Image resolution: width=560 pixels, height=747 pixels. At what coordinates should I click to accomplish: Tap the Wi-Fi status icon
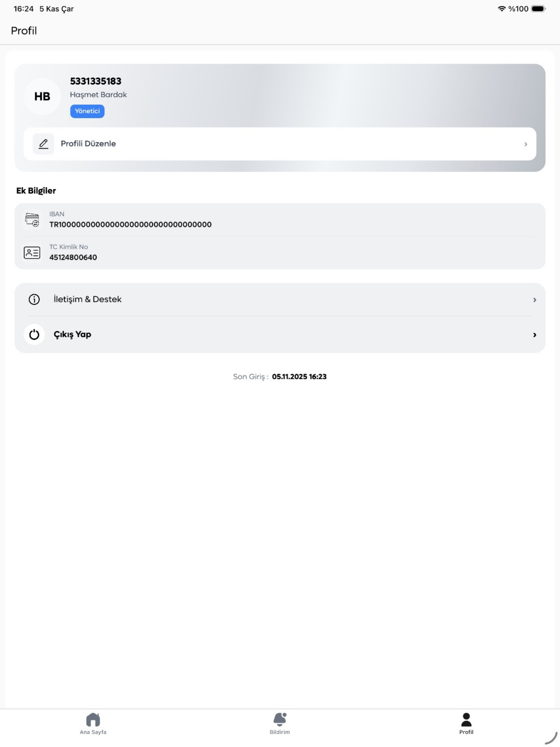(x=502, y=9)
